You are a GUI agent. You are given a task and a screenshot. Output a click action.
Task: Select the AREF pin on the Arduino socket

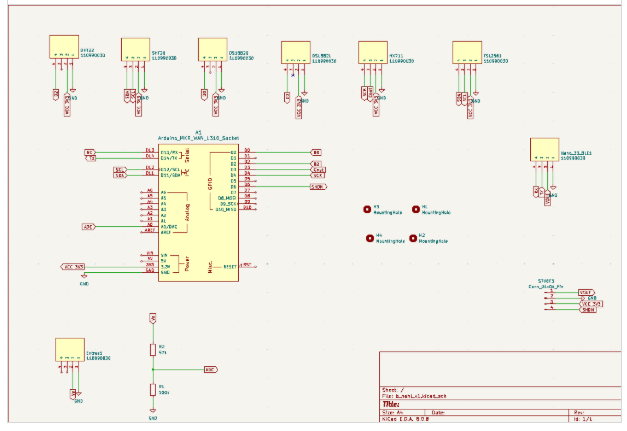pyautogui.click(x=152, y=232)
